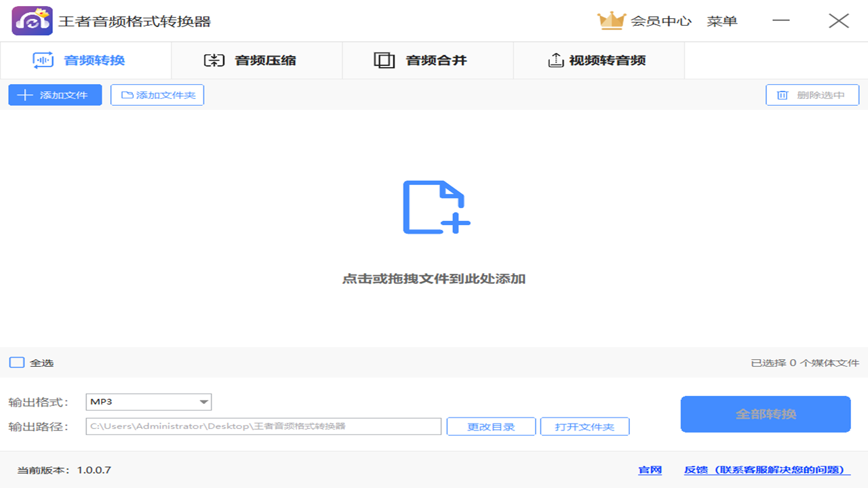Switch to the 视频转音频 tab

pos(599,60)
